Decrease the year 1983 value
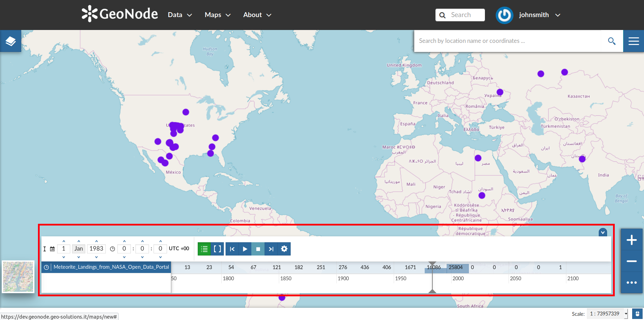 [96, 257]
